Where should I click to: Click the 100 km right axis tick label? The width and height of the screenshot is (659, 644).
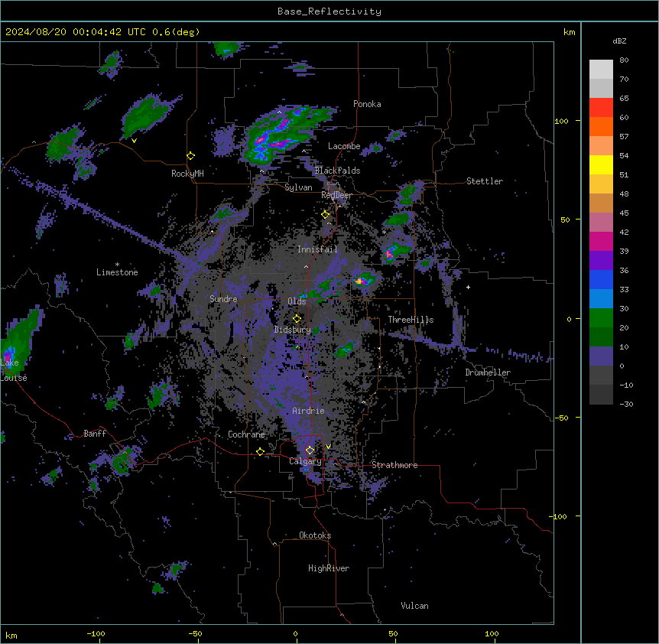coord(561,121)
